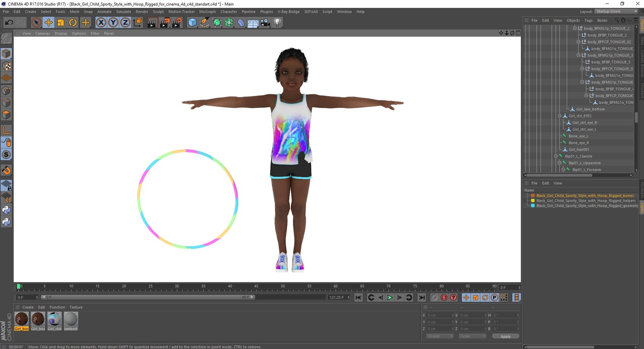
Task: Open the V-Ray Bridge menu
Action: point(288,11)
